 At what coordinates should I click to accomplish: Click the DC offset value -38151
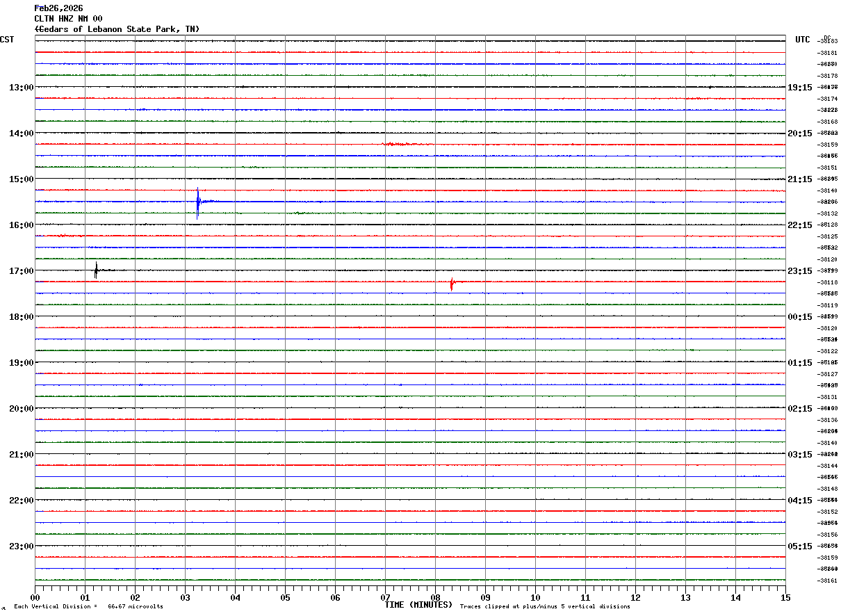(x=827, y=168)
